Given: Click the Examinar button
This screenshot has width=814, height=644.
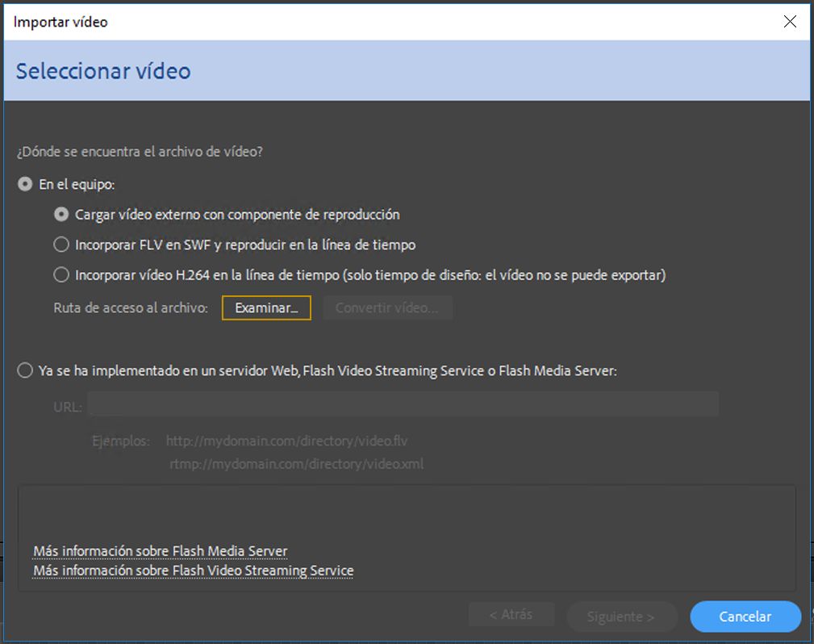Looking at the screenshot, I should coord(266,307).
